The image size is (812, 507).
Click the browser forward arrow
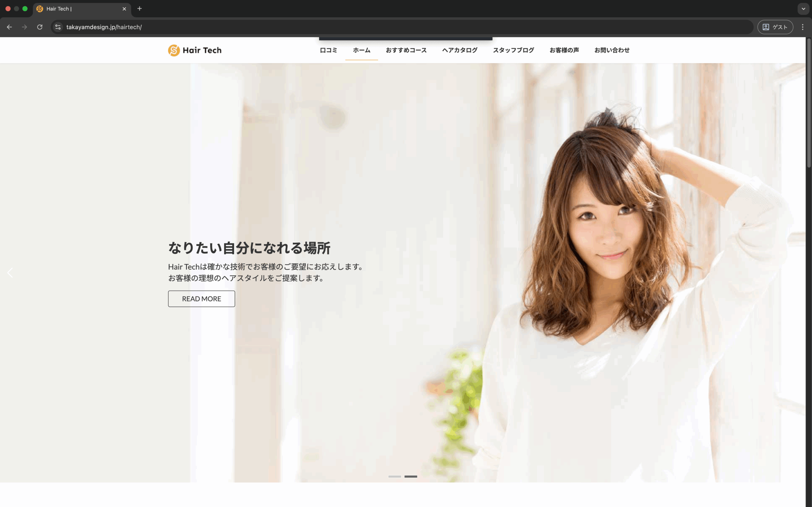point(24,27)
